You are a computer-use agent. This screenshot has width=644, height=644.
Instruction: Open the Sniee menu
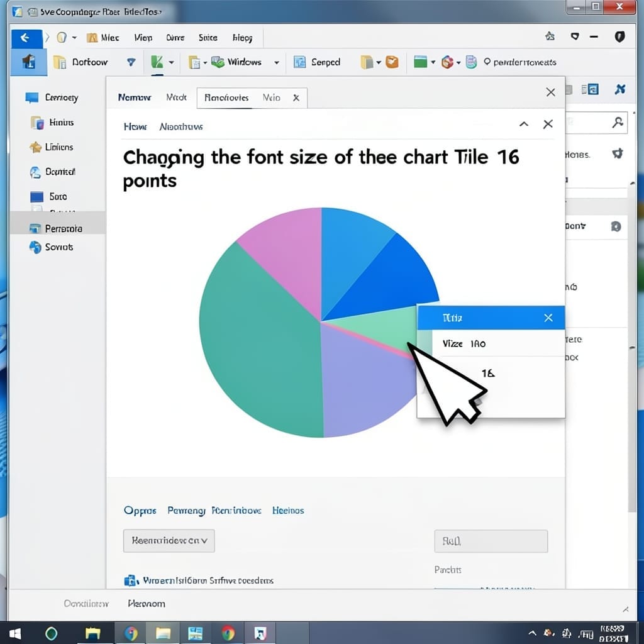[x=208, y=38]
